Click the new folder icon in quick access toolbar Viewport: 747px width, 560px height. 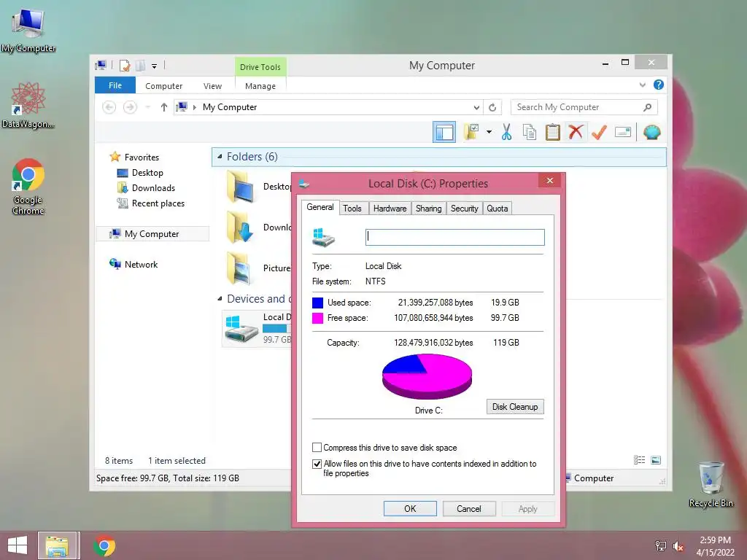[x=141, y=65]
